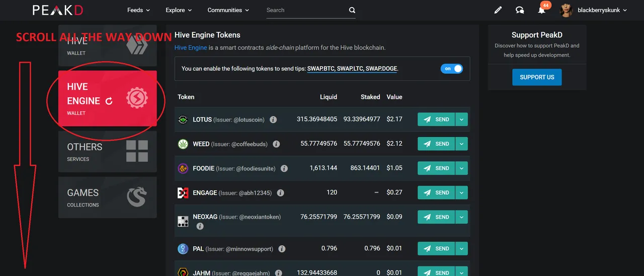The image size is (644, 276).
Task: Click the Games dragon icon
Action: 137,197
